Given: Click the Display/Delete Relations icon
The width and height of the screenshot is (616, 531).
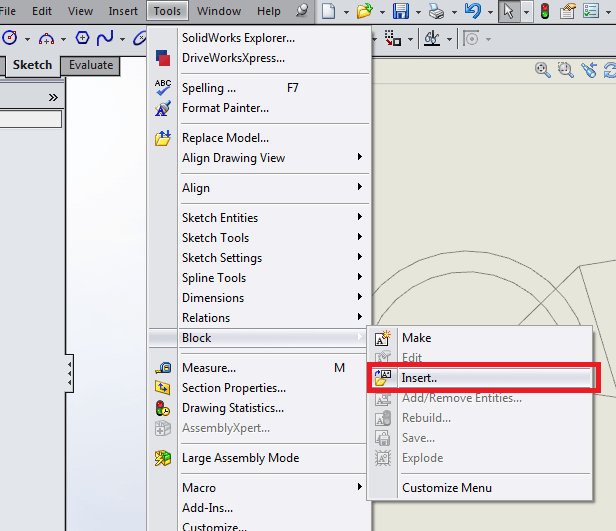Looking at the screenshot, I should click(432, 38).
